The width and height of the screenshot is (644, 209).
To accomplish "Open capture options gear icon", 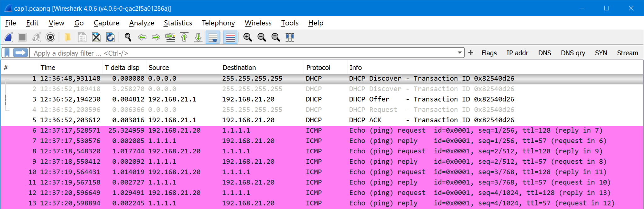I will pos(50,37).
